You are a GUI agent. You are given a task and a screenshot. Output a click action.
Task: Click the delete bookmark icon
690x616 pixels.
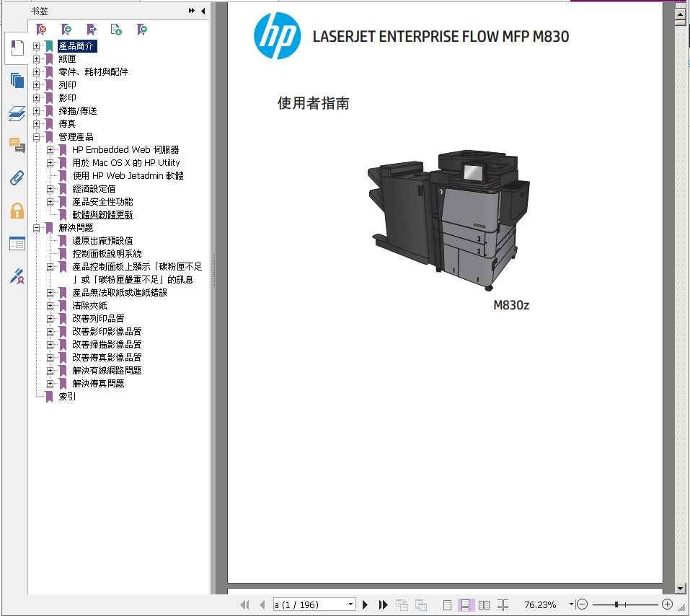[x=41, y=30]
